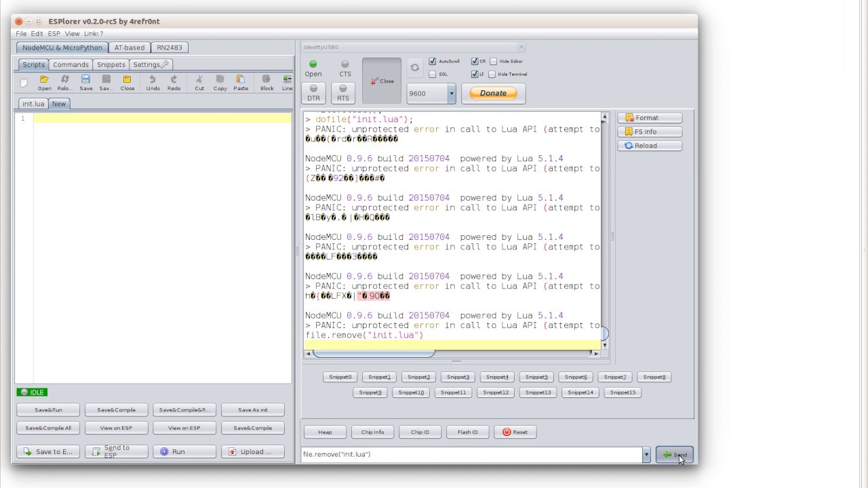Undo the last edit
Viewport: 868px width, 488px height.
[153, 83]
